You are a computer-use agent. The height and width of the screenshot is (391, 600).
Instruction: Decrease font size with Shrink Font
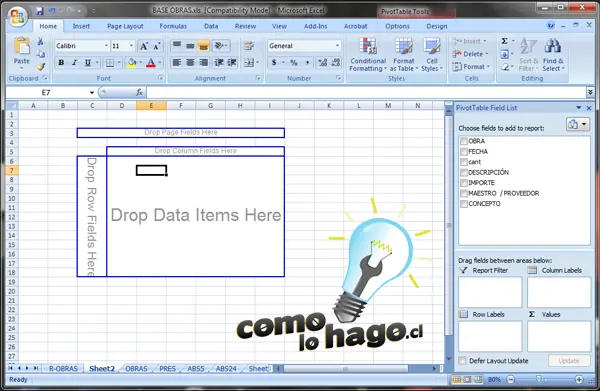[156, 46]
